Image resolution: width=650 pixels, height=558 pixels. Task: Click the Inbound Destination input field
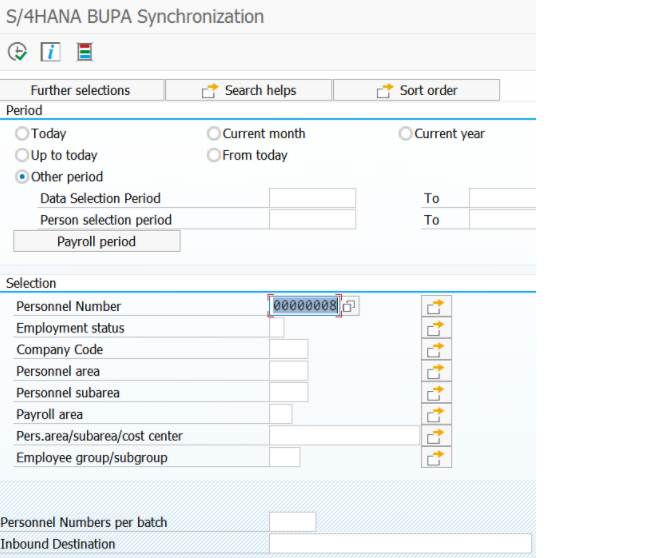(x=400, y=543)
